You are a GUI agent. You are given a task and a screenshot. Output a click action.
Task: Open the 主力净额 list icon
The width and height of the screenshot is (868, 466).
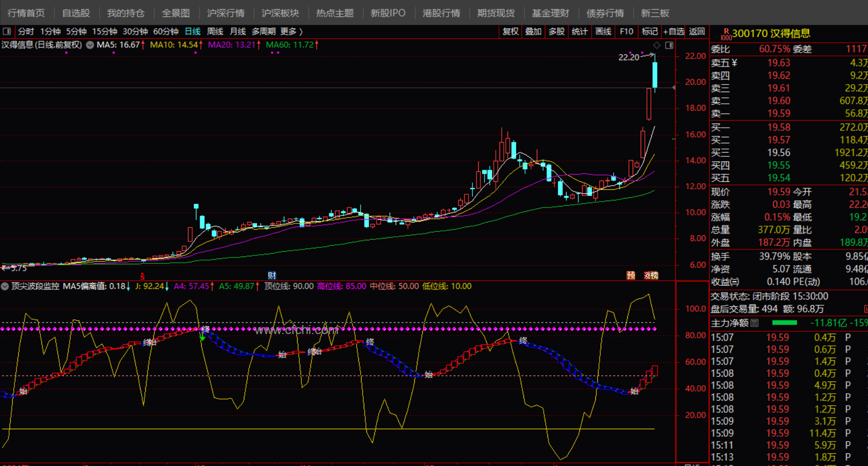tap(755, 323)
